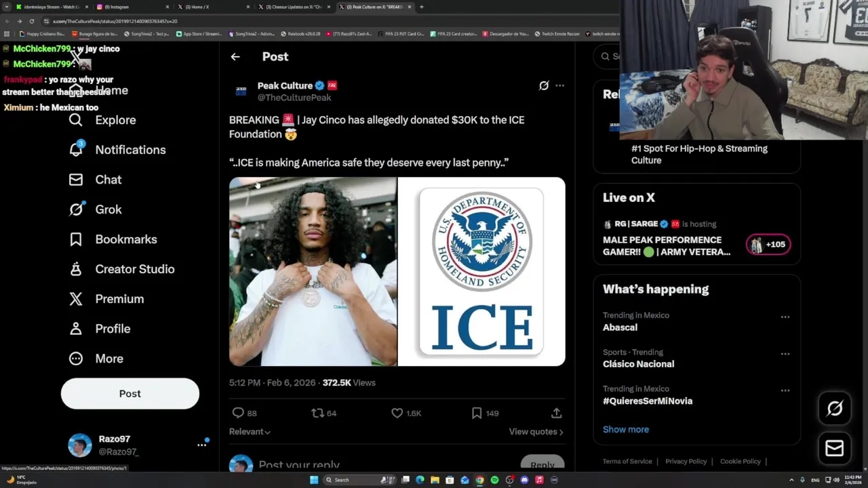Share the post via upload icon
Image resolution: width=868 pixels, height=488 pixels.
click(x=556, y=413)
